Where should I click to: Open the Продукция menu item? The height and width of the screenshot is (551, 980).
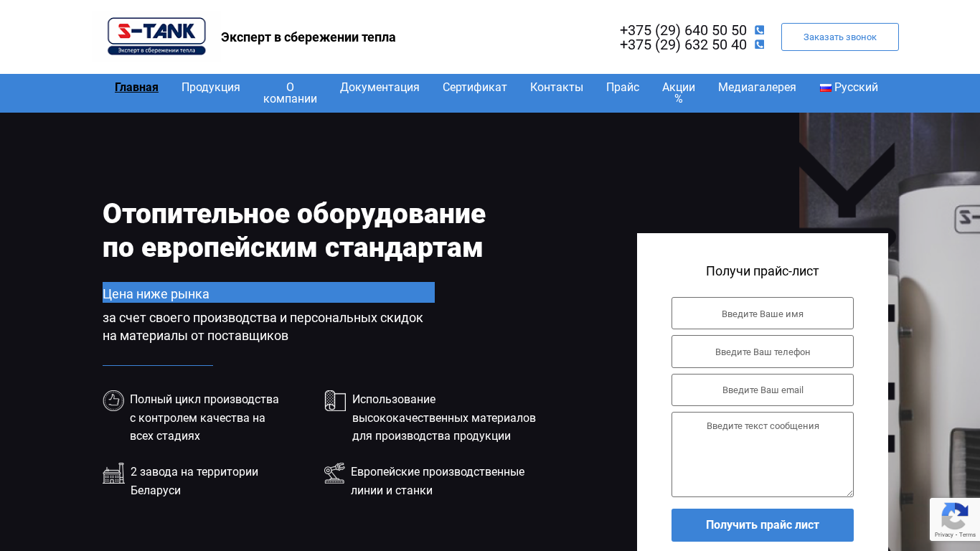(x=211, y=88)
